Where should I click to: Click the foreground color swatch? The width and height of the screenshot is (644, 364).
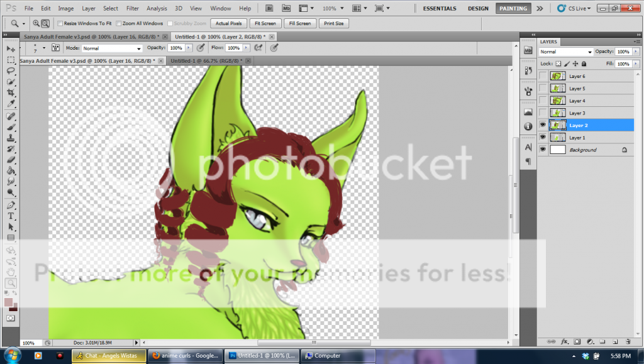[9, 302]
